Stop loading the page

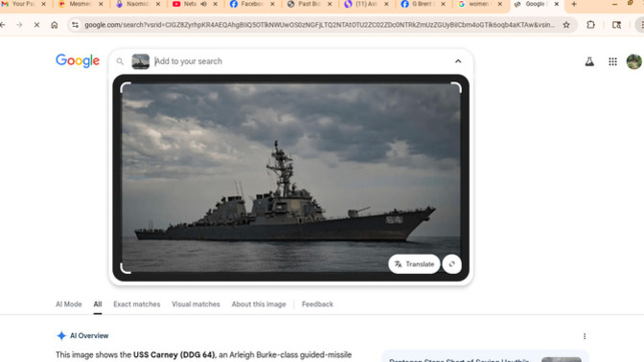coord(36,25)
